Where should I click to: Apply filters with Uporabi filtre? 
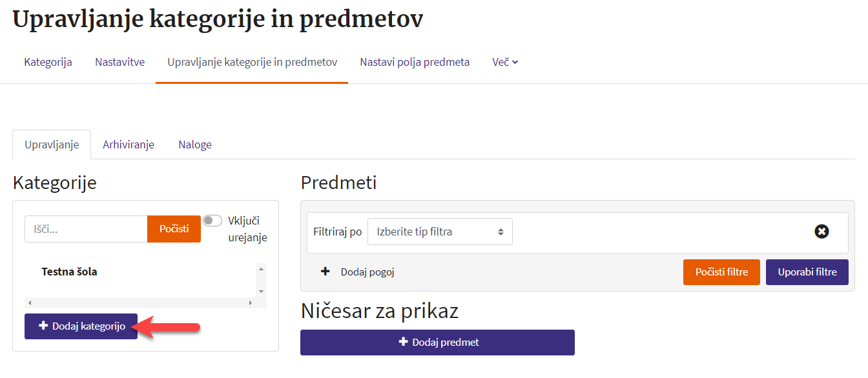point(807,272)
